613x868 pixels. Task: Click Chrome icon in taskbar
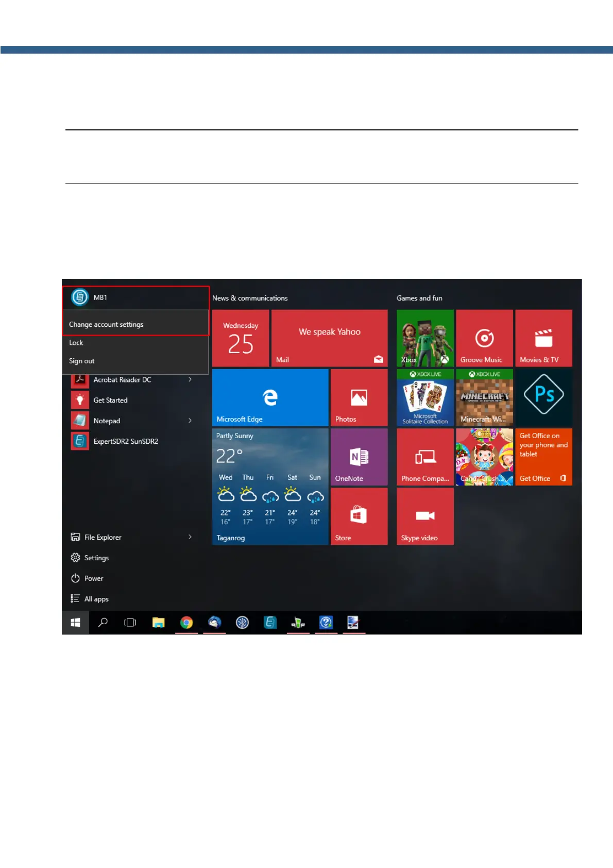(186, 623)
